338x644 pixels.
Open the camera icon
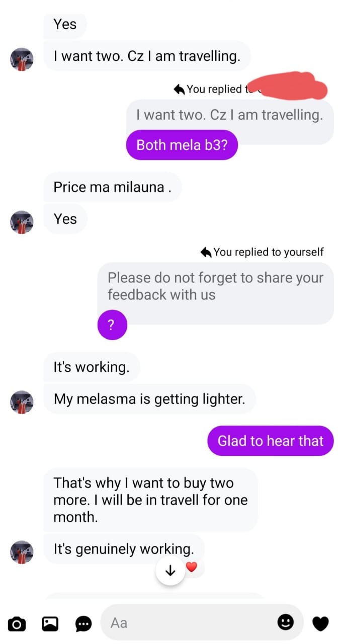(x=17, y=624)
